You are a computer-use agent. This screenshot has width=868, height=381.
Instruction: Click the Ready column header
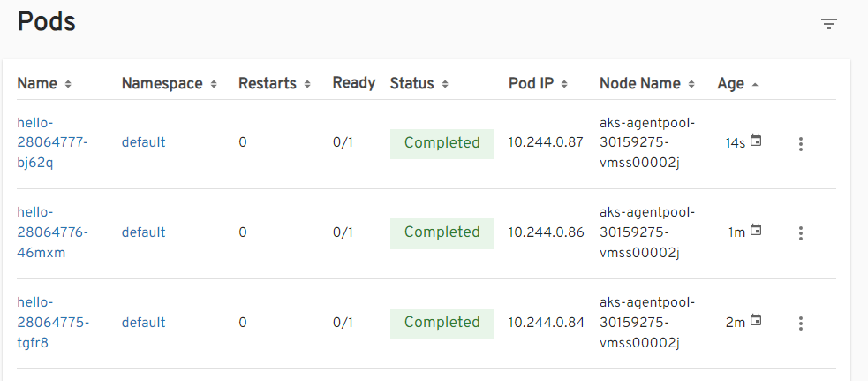pyautogui.click(x=353, y=83)
